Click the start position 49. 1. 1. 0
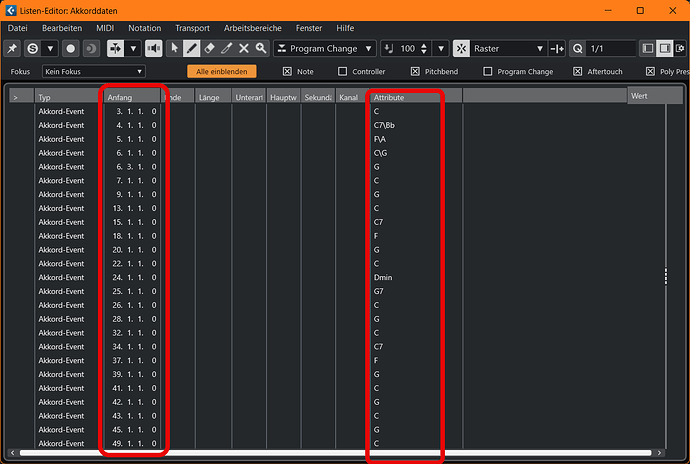Viewport: 690px width, 464px height. pyautogui.click(x=135, y=443)
